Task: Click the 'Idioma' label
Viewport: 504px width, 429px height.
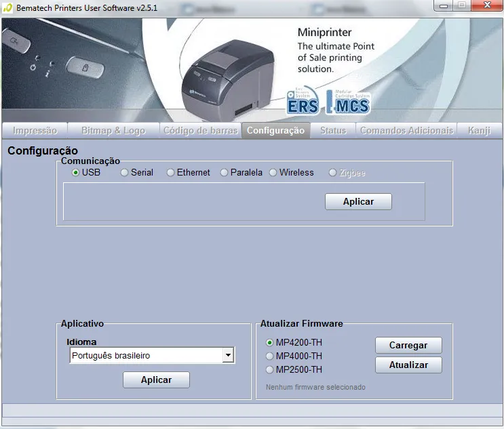Action: coord(81,342)
